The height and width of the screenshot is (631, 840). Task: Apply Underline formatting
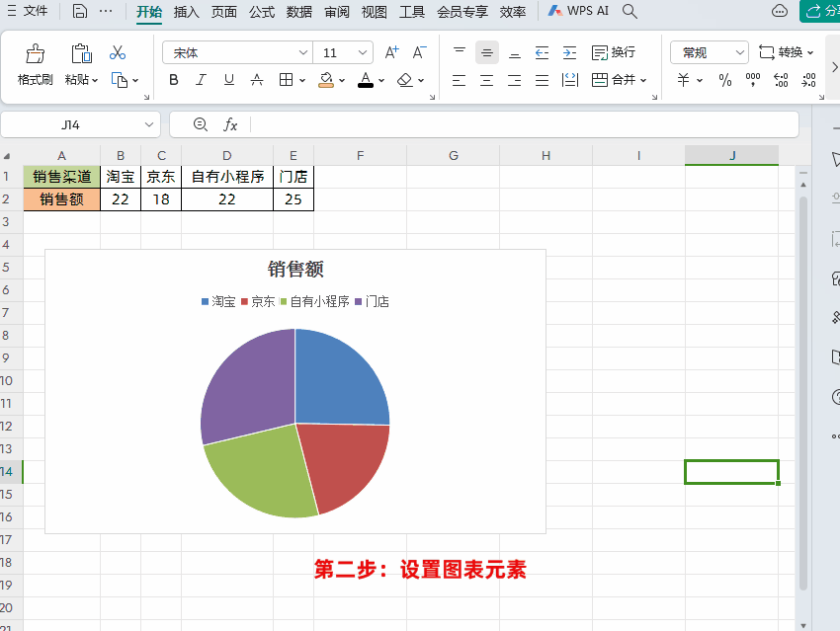pyautogui.click(x=229, y=80)
